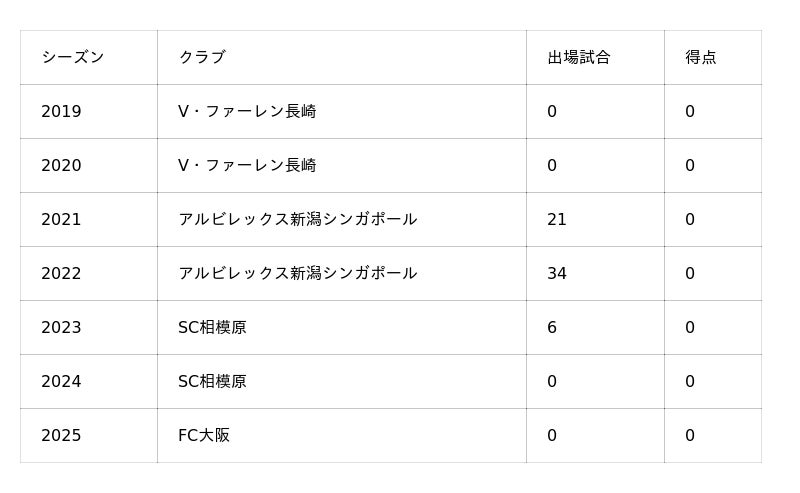Viewport: 800px width, 493px height.
Task: Click the 34 appearances cell
Action: [557, 274]
